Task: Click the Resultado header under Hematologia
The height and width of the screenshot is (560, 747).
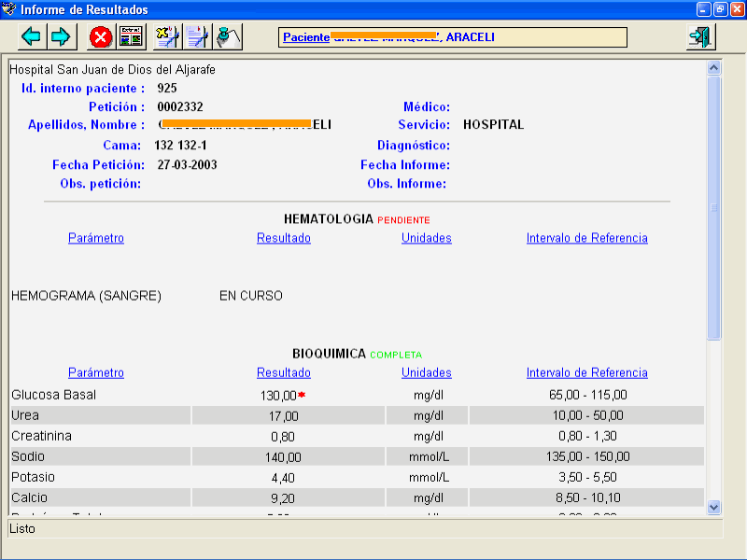Action: tap(284, 238)
